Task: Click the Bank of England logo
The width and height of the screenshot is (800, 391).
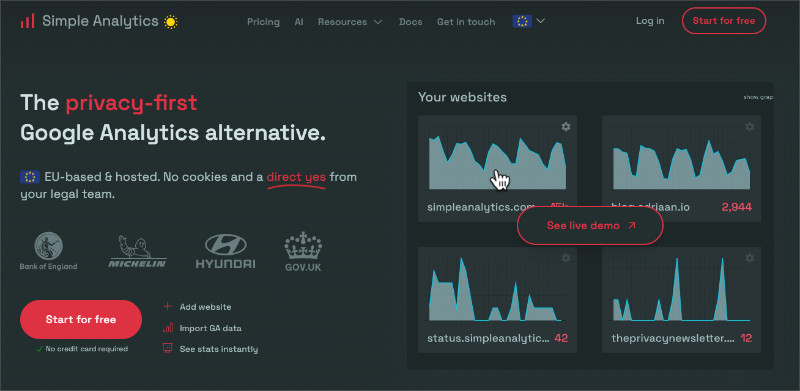Action: tap(48, 251)
